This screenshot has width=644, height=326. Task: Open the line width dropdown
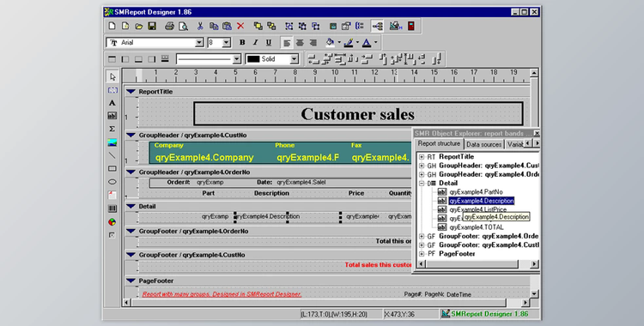click(x=237, y=59)
